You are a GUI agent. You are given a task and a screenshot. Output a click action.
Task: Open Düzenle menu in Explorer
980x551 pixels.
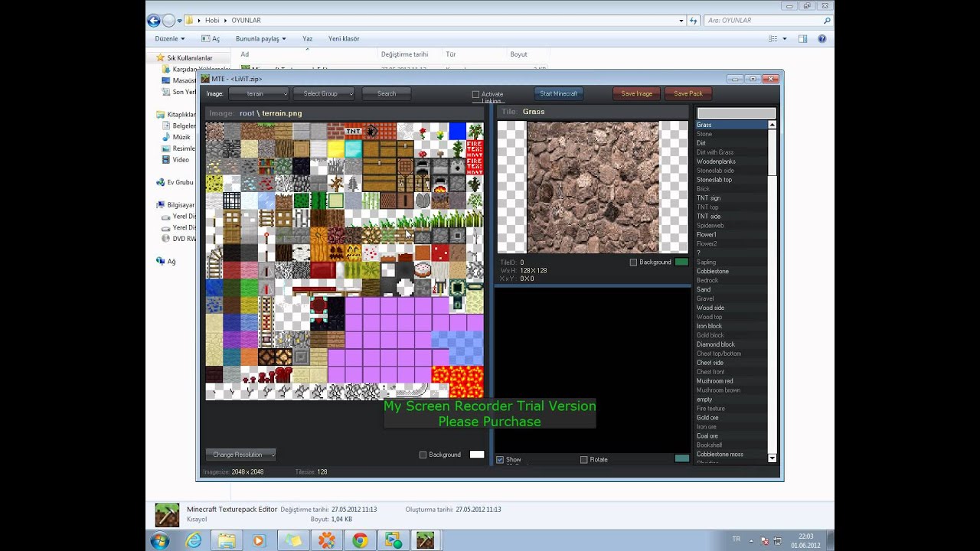point(170,38)
